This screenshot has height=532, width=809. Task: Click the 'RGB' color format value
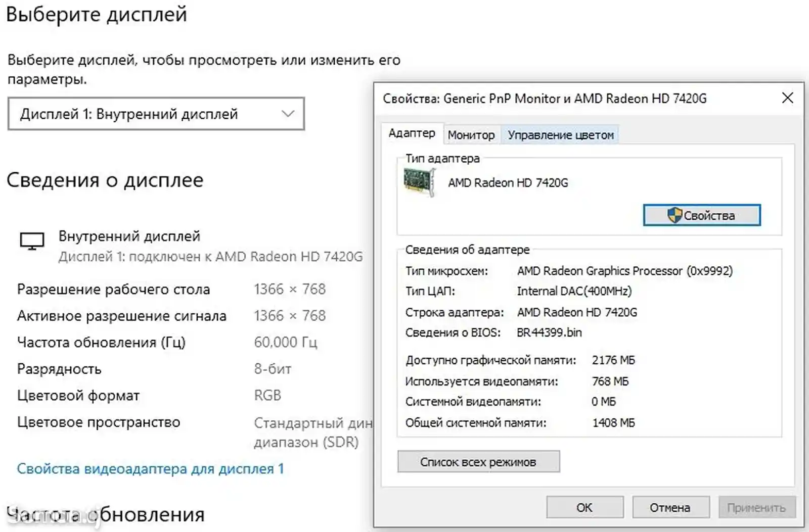tap(267, 395)
